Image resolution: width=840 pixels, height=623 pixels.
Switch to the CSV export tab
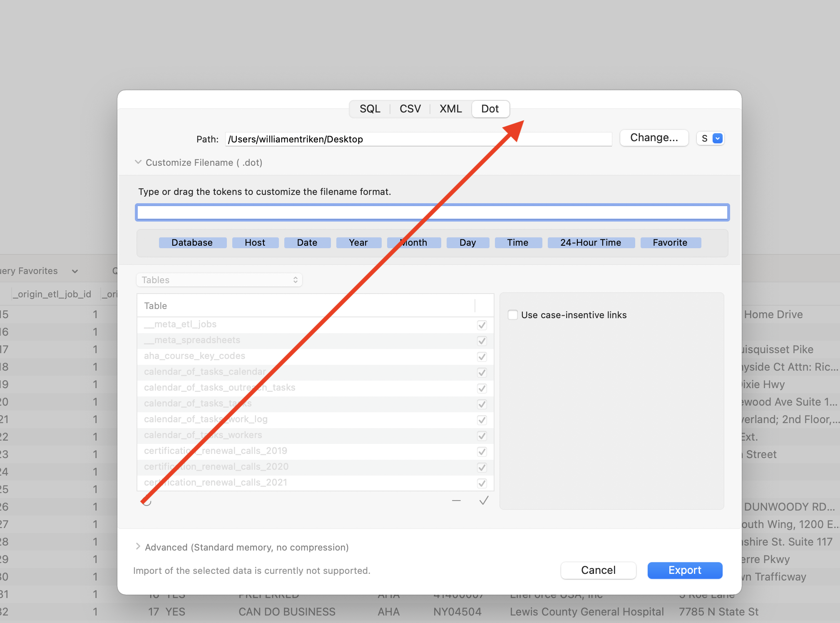coord(410,109)
